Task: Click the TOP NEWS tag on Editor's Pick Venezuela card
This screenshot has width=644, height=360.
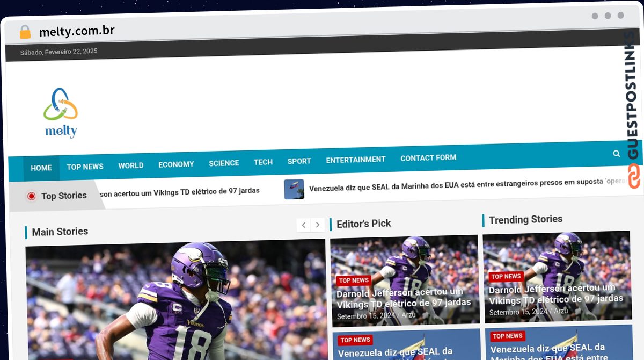Action: (x=355, y=340)
